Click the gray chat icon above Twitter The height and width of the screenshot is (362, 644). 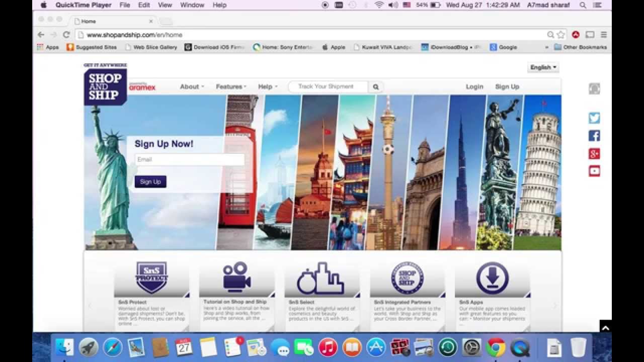click(x=594, y=88)
